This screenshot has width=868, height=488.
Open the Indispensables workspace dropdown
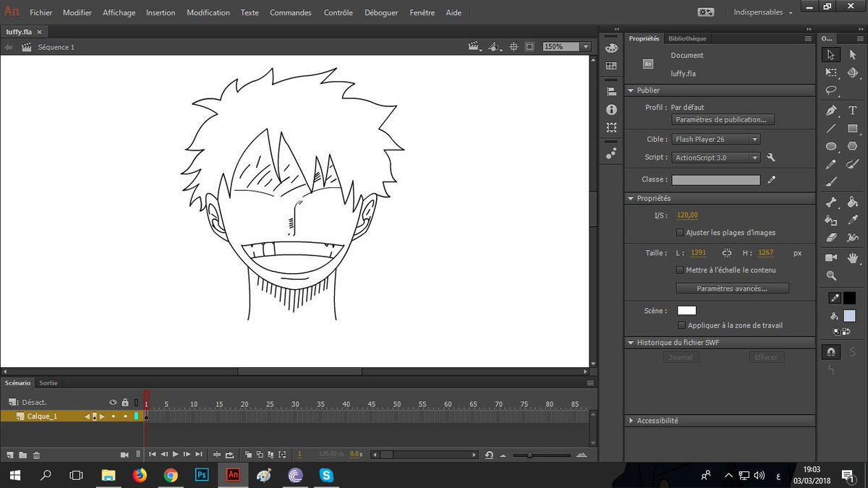762,12
